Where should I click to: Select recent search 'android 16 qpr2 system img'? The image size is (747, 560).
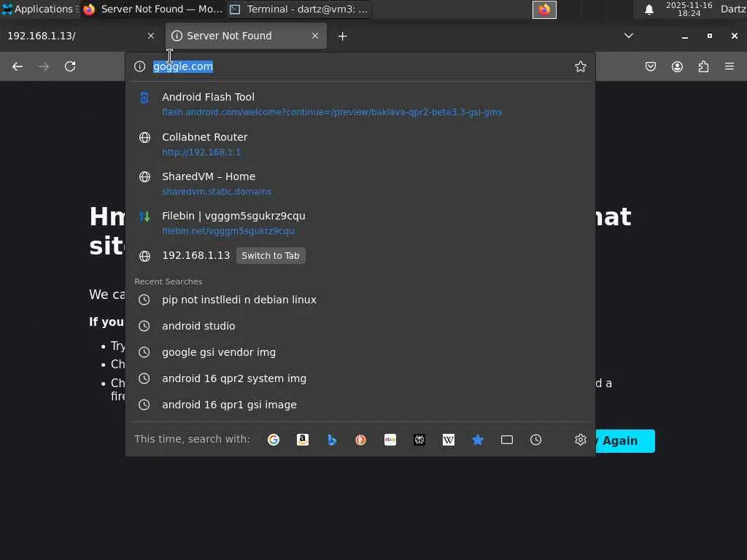point(360,378)
